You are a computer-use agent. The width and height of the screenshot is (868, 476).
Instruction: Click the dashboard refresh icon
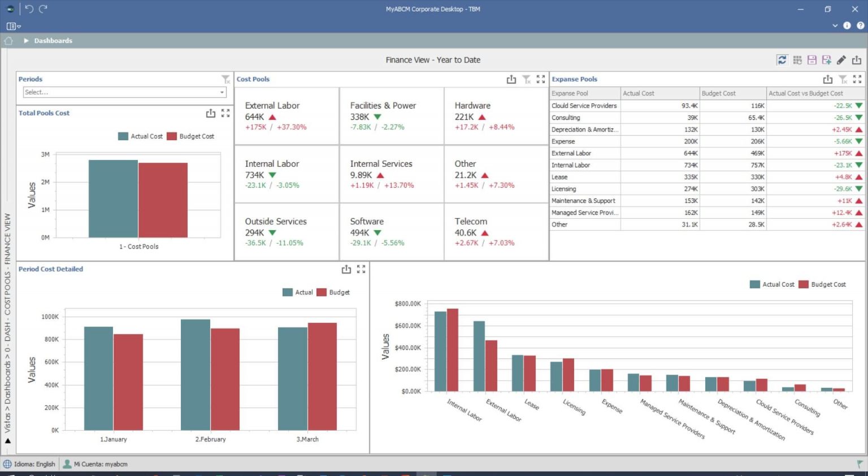(x=782, y=60)
